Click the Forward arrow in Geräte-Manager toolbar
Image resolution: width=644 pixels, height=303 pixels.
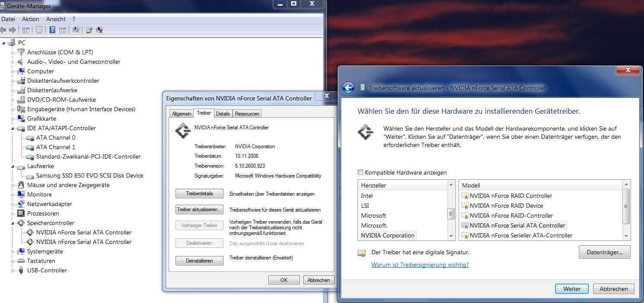click(13, 30)
